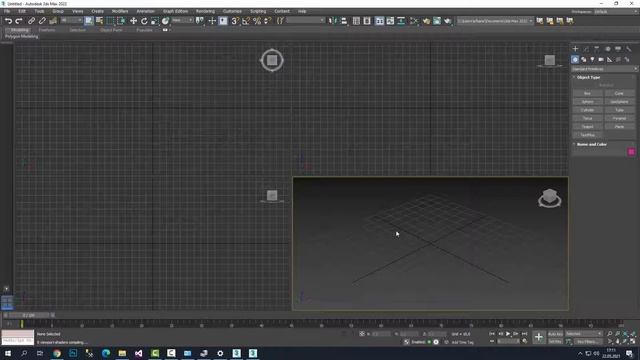Click the Plane primitive button
The width and height of the screenshot is (640, 360).
pos(620,127)
